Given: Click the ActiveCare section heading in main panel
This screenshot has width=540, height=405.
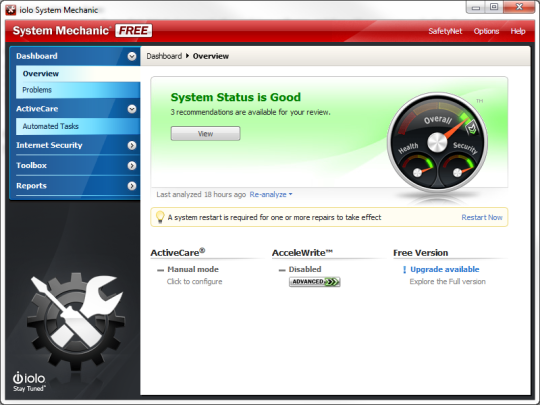Looking at the screenshot, I should [x=178, y=252].
